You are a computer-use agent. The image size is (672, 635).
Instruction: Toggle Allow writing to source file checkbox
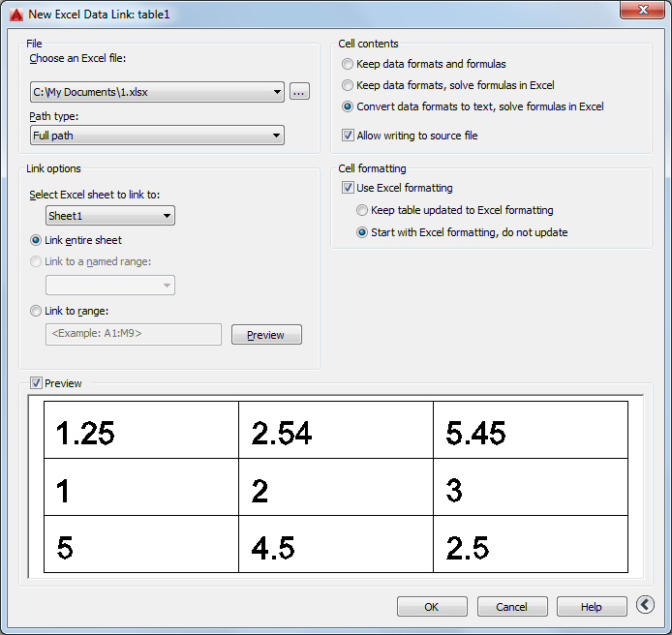click(x=348, y=136)
